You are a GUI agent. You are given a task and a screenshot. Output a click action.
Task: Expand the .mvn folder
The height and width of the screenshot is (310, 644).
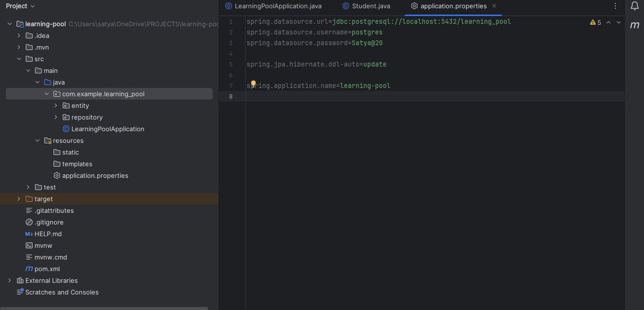pyautogui.click(x=19, y=47)
